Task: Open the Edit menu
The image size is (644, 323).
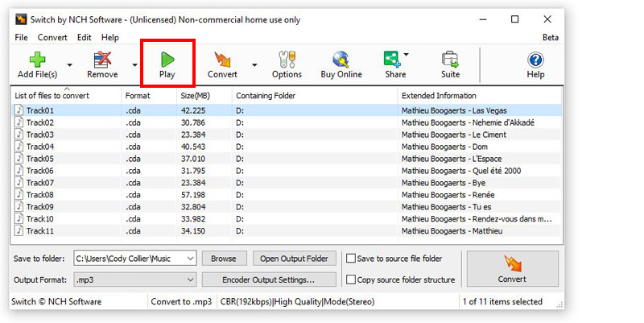Action: [x=85, y=37]
